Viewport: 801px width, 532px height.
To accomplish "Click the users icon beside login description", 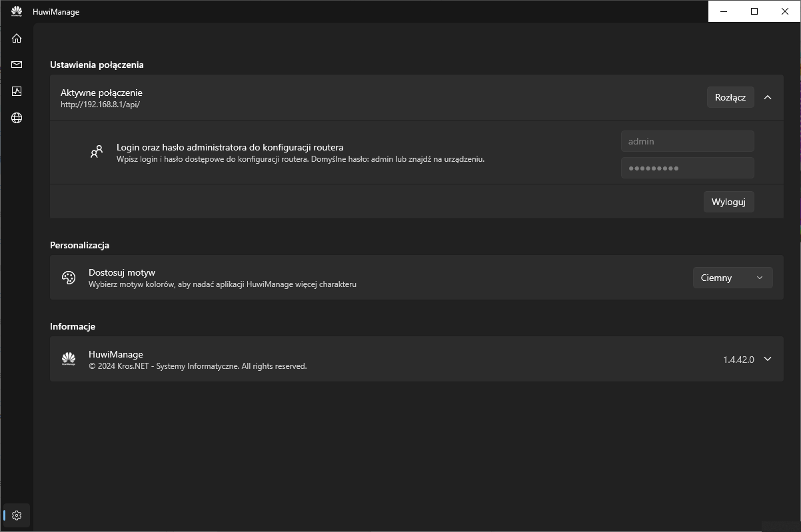I will coord(97,152).
